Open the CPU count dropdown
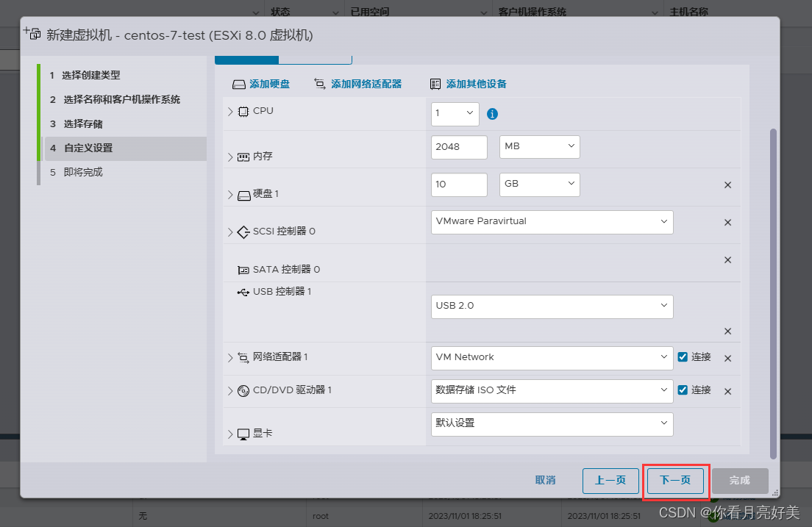This screenshot has height=527, width=812. [455, 114]
